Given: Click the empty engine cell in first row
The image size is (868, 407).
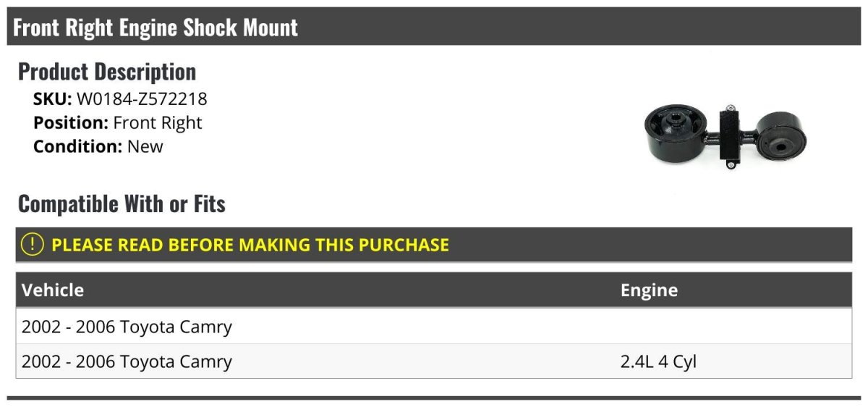Looking at the screenshot, I should [731, 327].
